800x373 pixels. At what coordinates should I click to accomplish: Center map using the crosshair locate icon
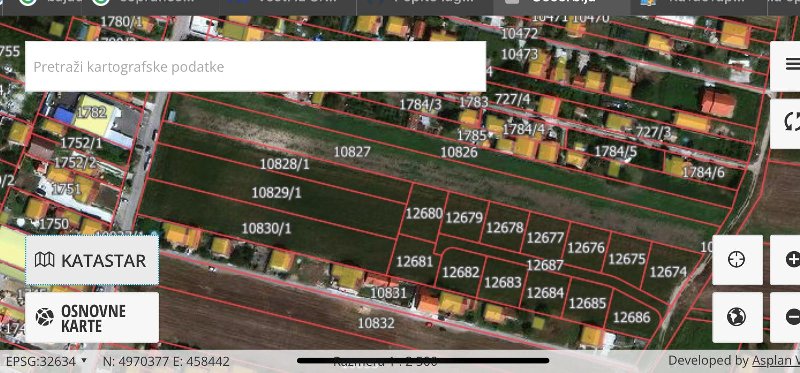coord(737,260)
